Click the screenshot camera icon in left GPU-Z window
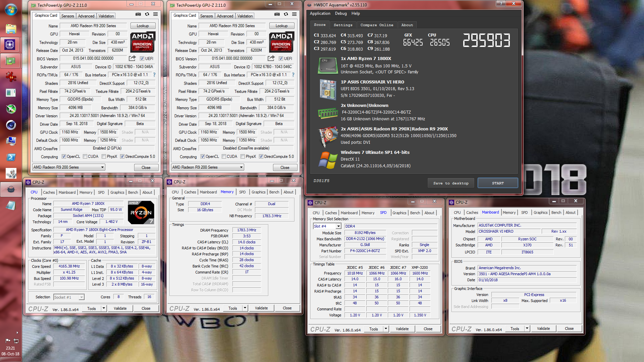This screenshot has width=644, height=362. (138, 14)
